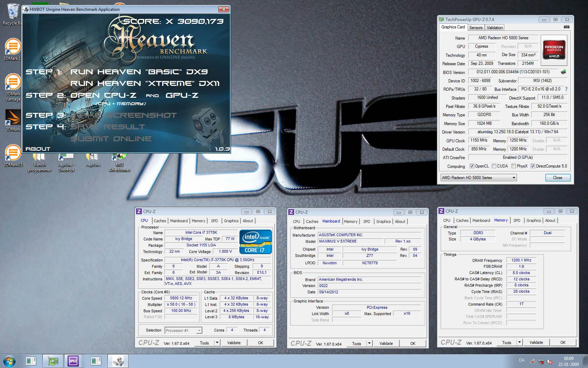
Task: Open the Processor #1 selection dropdown
Action: [183, 330]
